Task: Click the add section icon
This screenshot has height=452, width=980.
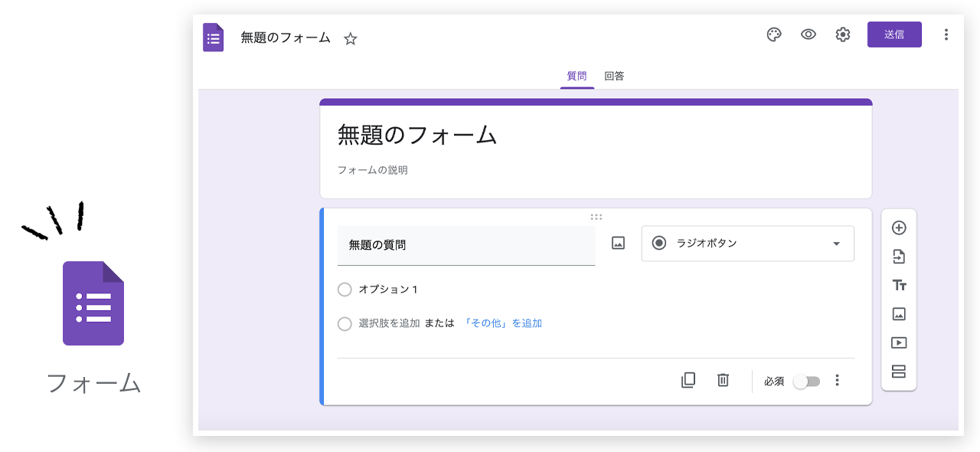Action: coord(899,372)
